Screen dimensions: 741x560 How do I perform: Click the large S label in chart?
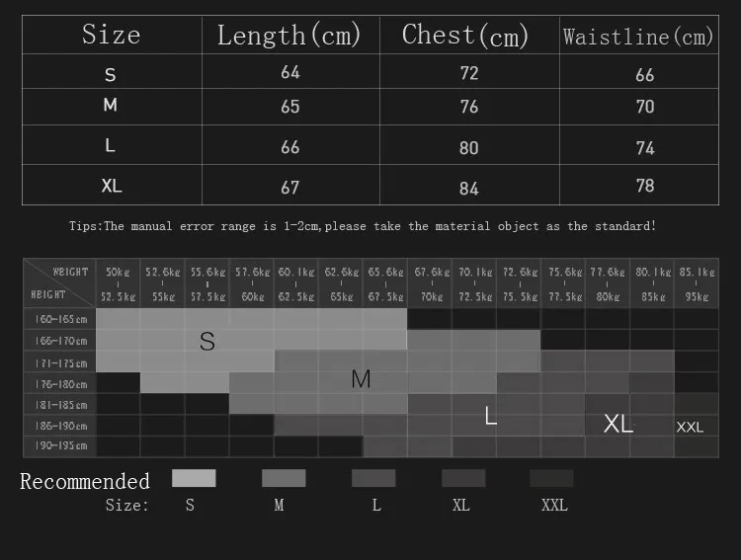[x=207, y=341]
